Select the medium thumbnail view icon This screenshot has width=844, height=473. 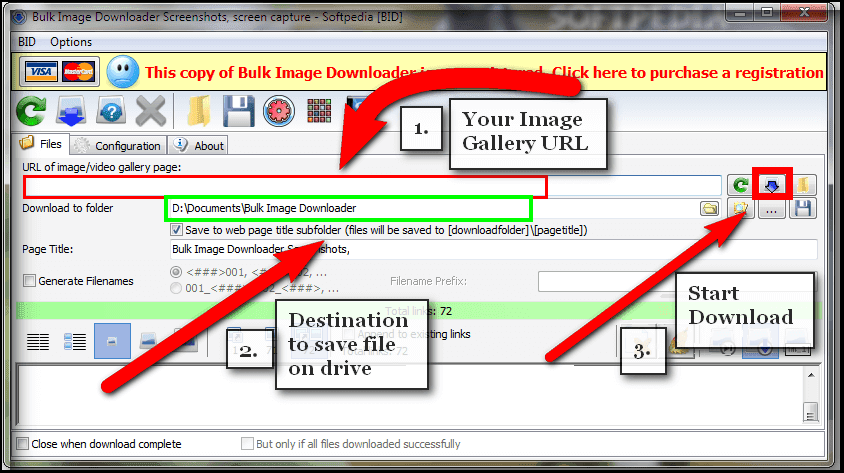point(148,341)
